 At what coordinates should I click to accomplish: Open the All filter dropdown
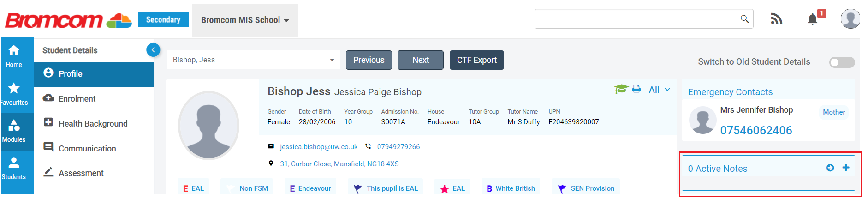tap(659, 90)
